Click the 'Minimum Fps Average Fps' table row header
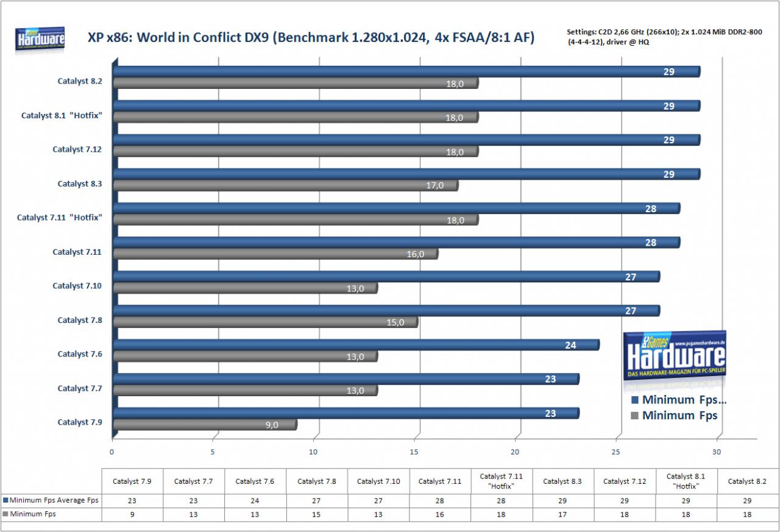 click(x=51, y=500)
